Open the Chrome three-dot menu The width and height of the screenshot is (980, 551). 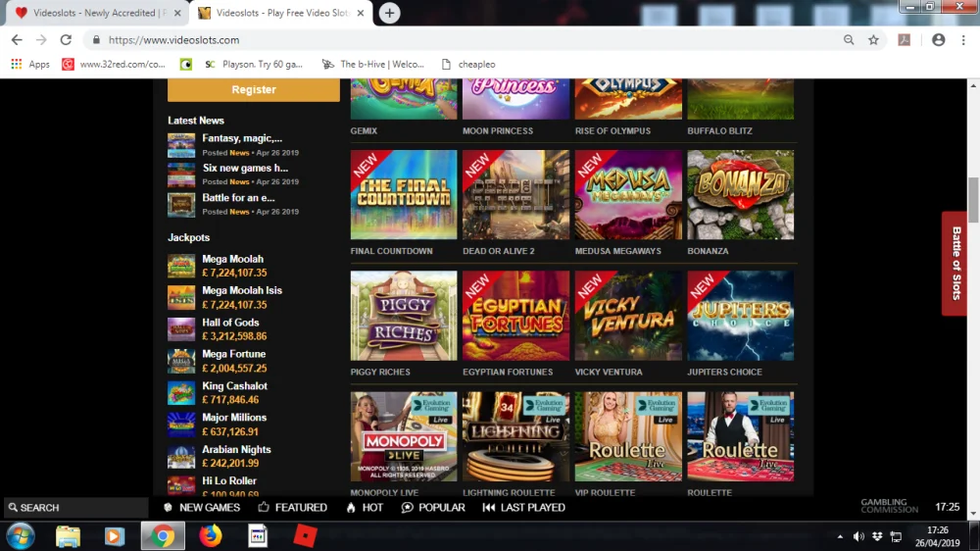(963, 40)
